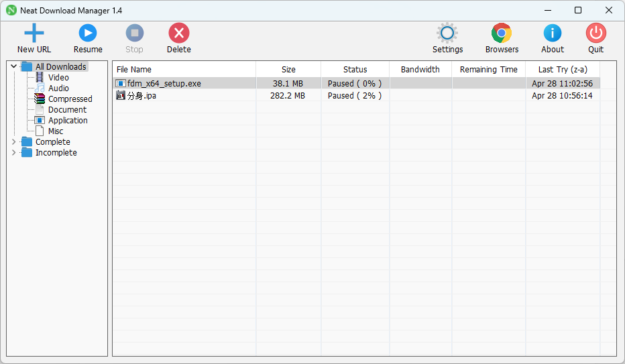Click the About info icon

[553, 33]
